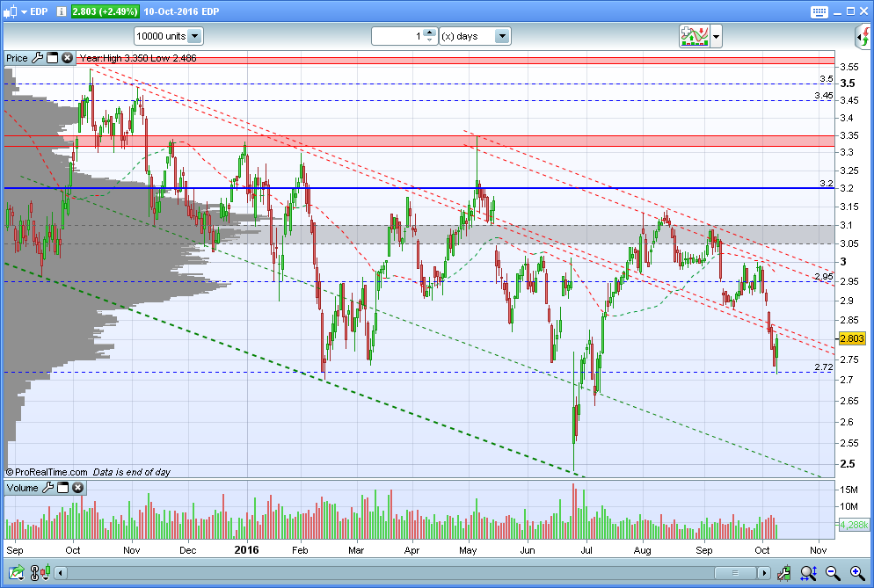Open Volume panel wrench settings

tap(48, 488)
